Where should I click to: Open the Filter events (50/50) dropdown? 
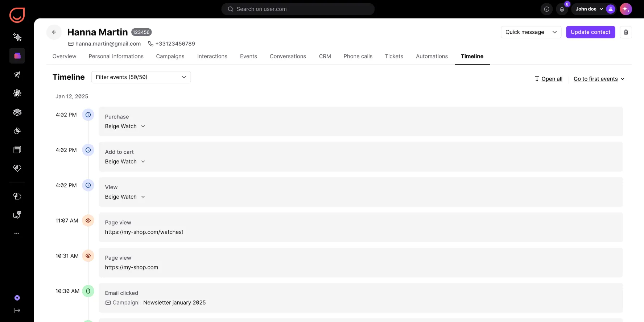pos(141,77)
